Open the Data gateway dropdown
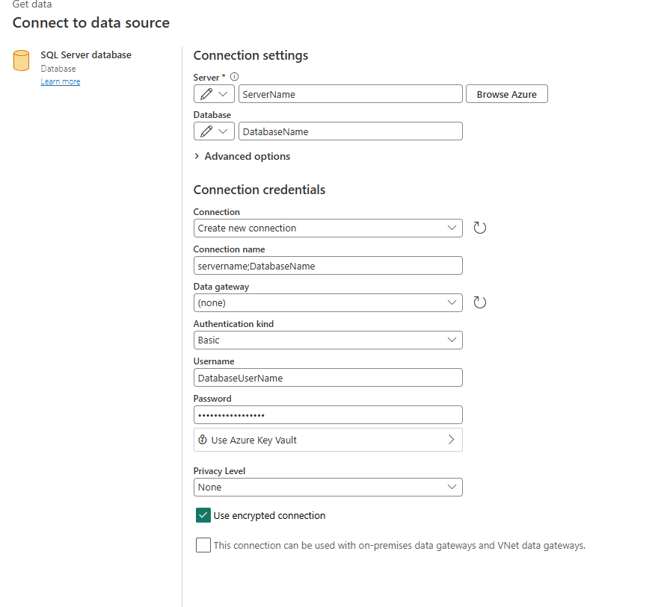Image resolution: width=670 pixels, height=607 pixels. [328, 303]
